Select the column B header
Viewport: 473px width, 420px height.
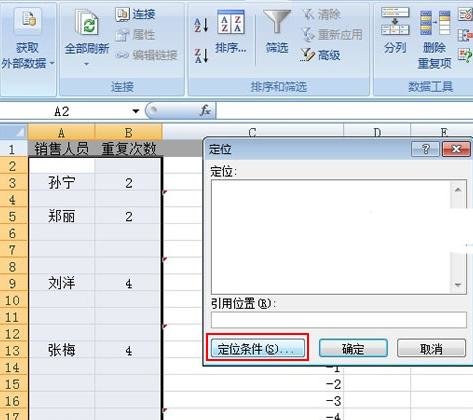(x=129, y=132)
